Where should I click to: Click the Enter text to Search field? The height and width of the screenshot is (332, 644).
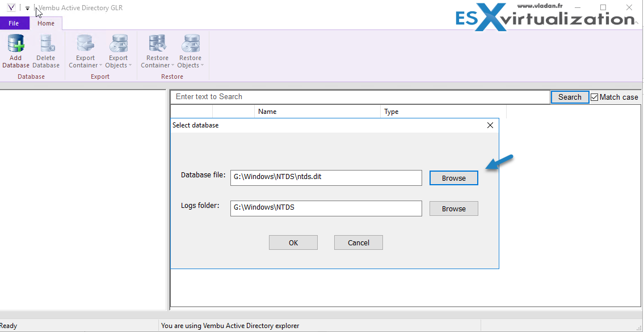coord(360,97)
